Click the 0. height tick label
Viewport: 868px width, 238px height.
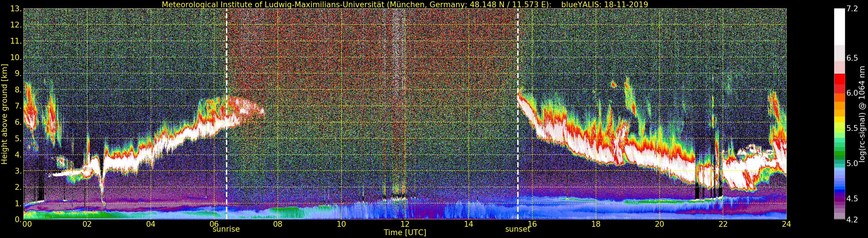point(19,219)
